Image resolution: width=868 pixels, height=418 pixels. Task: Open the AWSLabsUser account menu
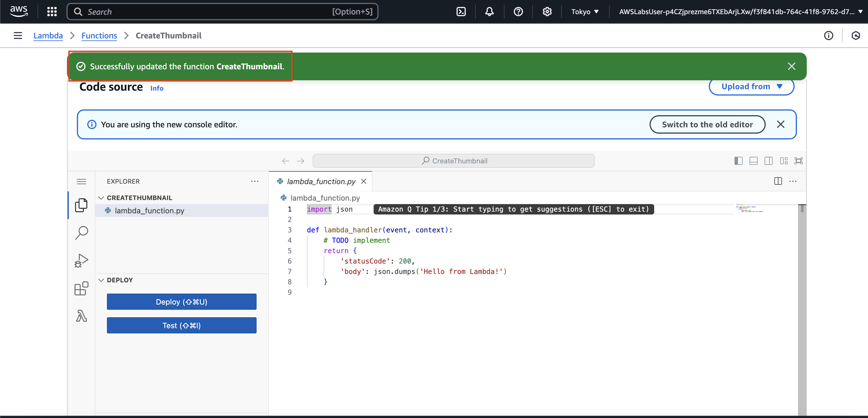741,12
